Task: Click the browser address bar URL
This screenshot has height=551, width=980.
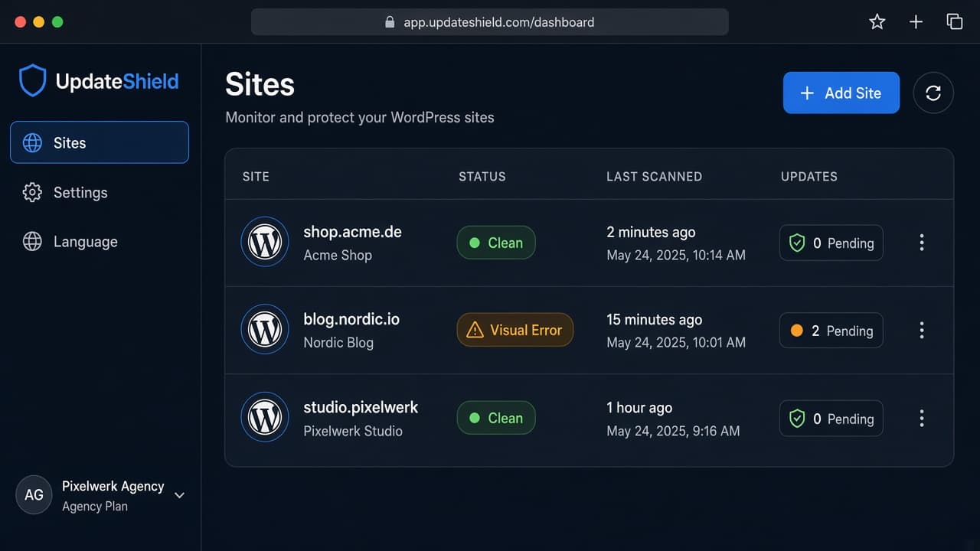Action: [x=499, y=22]
